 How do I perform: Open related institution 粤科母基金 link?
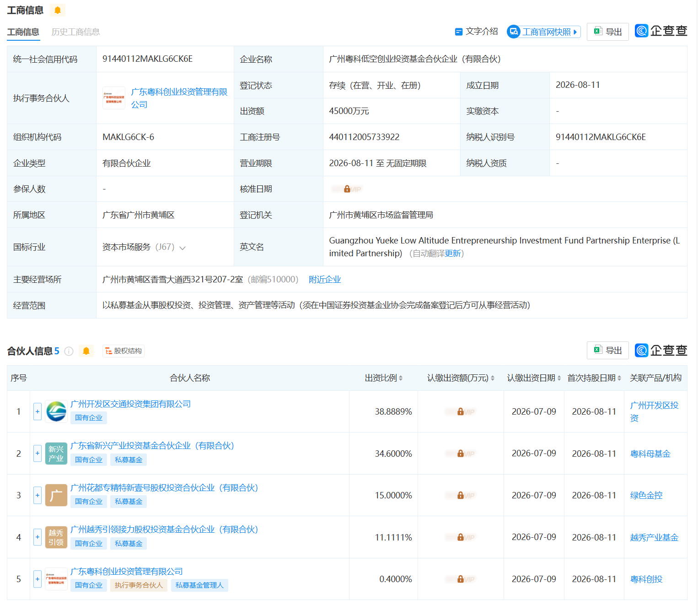click(x=650, y=454)
